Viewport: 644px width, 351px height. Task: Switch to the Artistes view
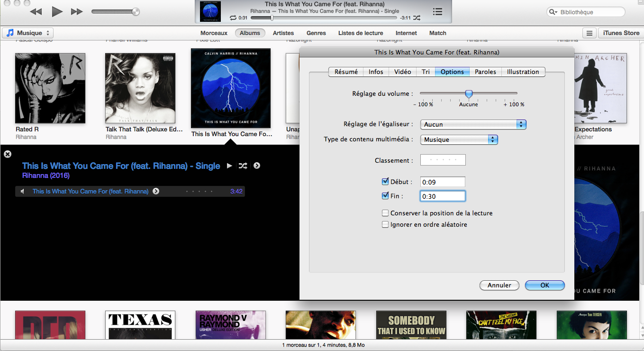point(283,33)
